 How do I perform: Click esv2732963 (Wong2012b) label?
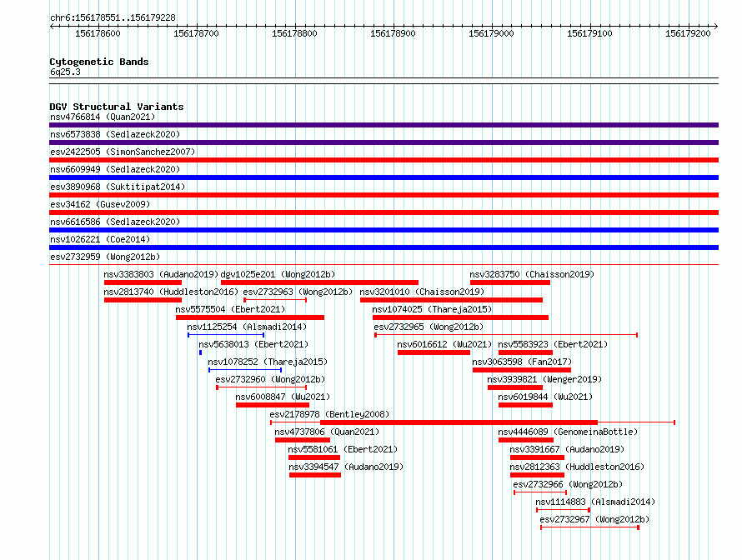pos(298,292)
